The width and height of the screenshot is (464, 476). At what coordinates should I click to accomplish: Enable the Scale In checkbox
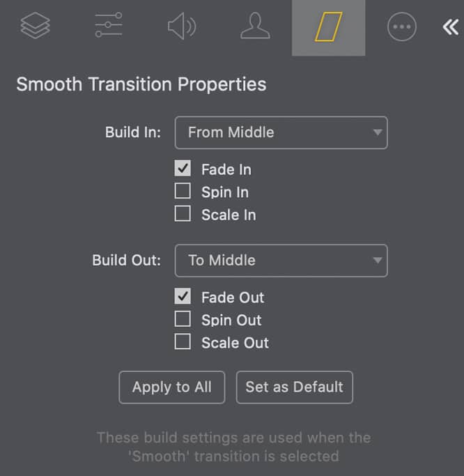pos(183,215)
